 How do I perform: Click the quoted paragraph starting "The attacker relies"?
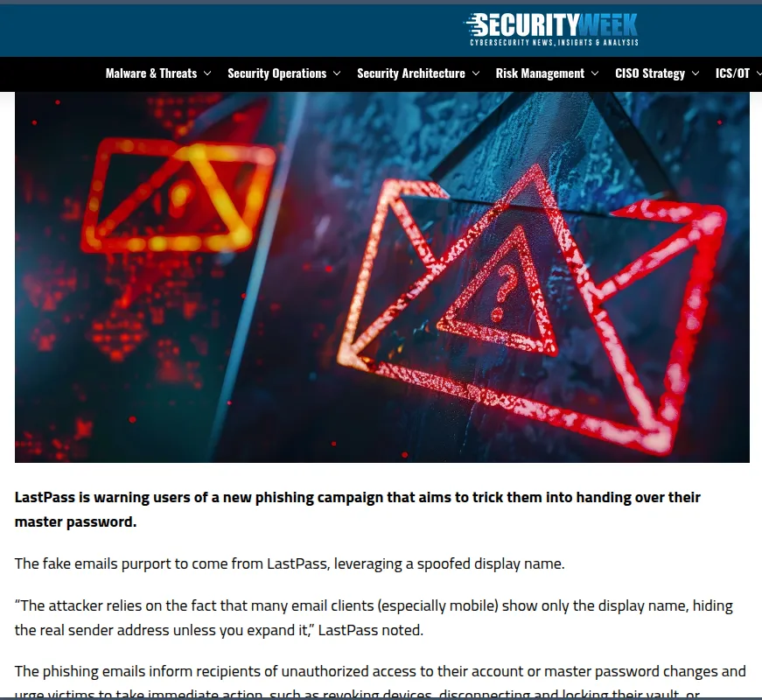[x=374, y=618]
